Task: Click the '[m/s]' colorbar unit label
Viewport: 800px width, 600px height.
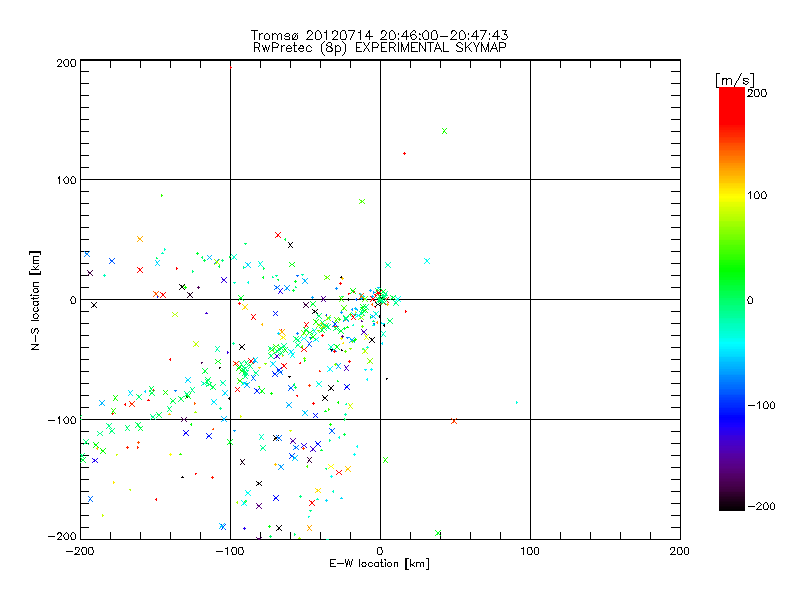Action: pyautogui.click(x=735, y=80)
